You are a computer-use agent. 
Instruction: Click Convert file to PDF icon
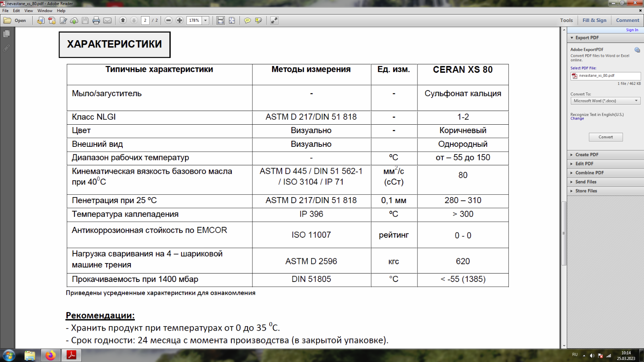(41, 21)
